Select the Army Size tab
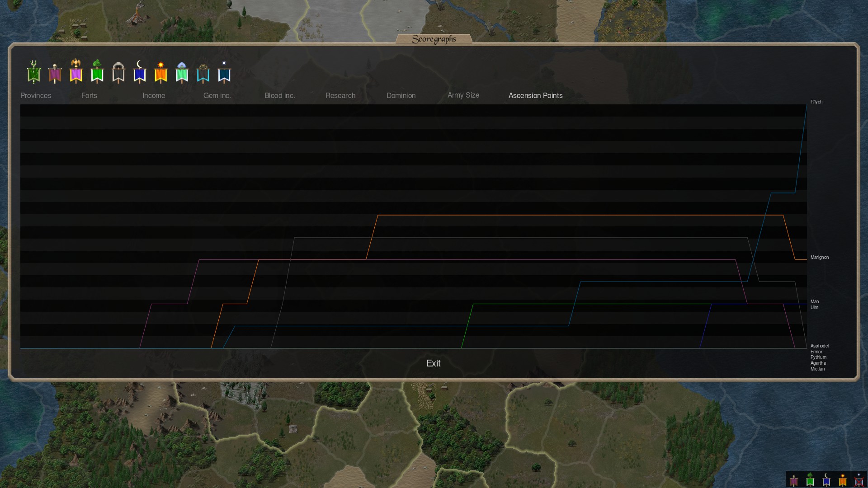The height and width of the screenshot is (488, 868). pos(463,95)
